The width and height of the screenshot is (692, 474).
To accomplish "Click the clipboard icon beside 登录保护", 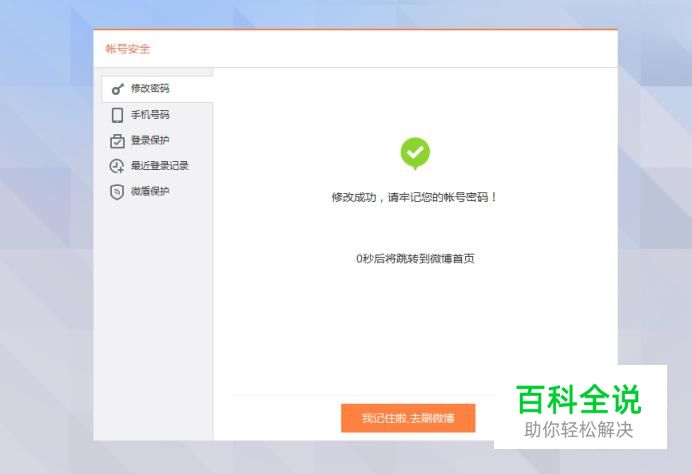I will (117, 141).
